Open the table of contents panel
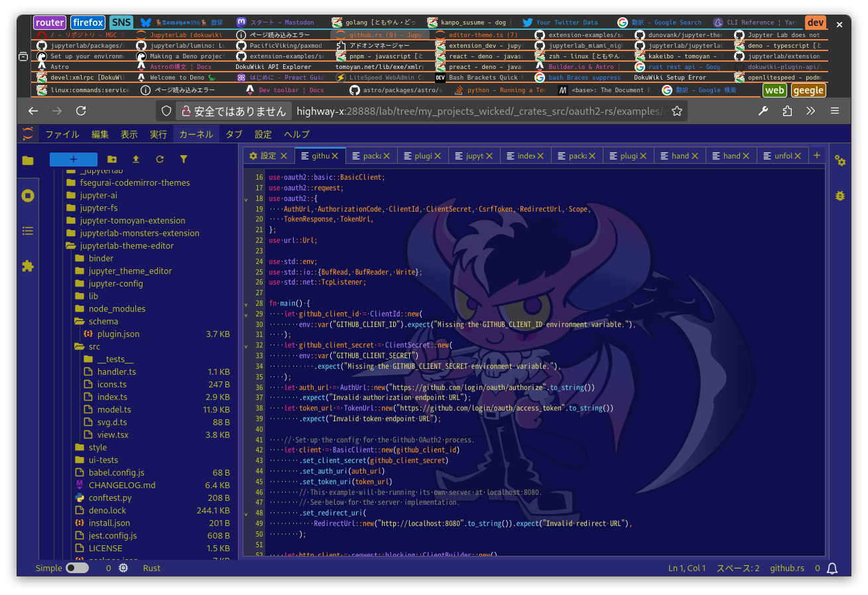 28,231
